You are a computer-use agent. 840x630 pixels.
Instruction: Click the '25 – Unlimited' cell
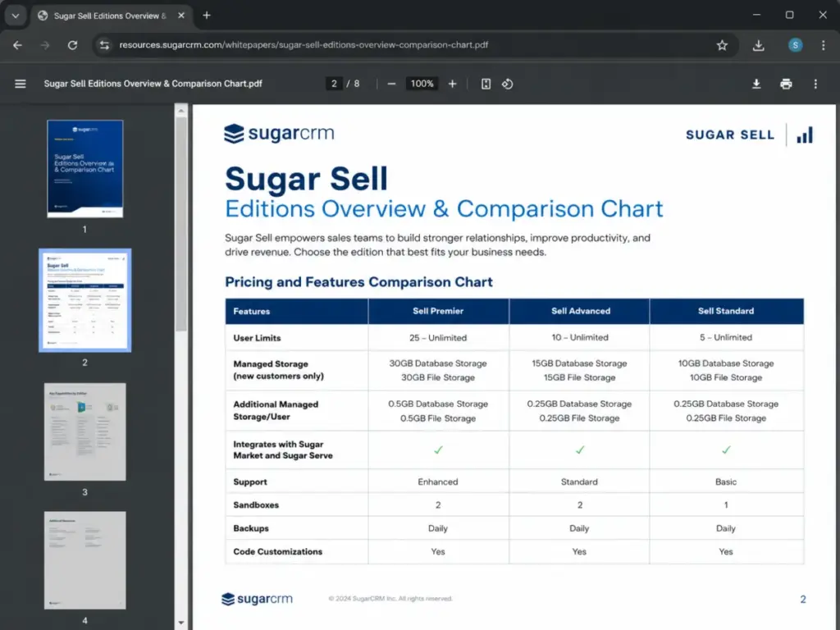pos(438,338)
